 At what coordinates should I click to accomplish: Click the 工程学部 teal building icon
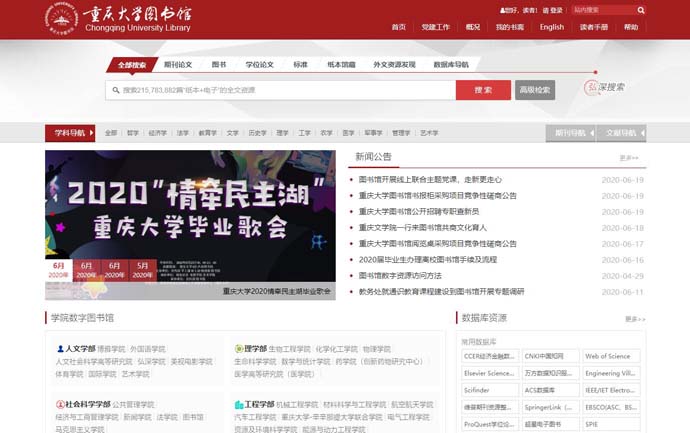[x=239, y=404]
